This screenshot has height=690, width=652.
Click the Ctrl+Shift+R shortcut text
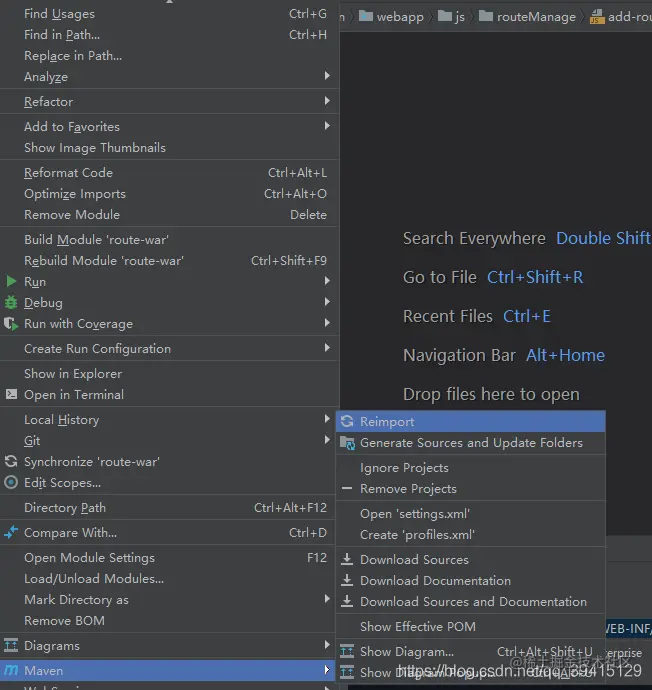(535, 277)
